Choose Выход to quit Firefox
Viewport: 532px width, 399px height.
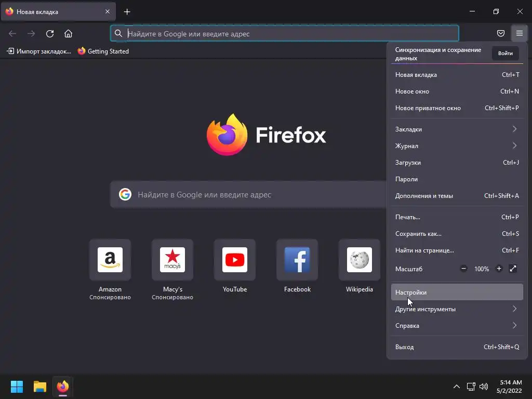(457, 347)
